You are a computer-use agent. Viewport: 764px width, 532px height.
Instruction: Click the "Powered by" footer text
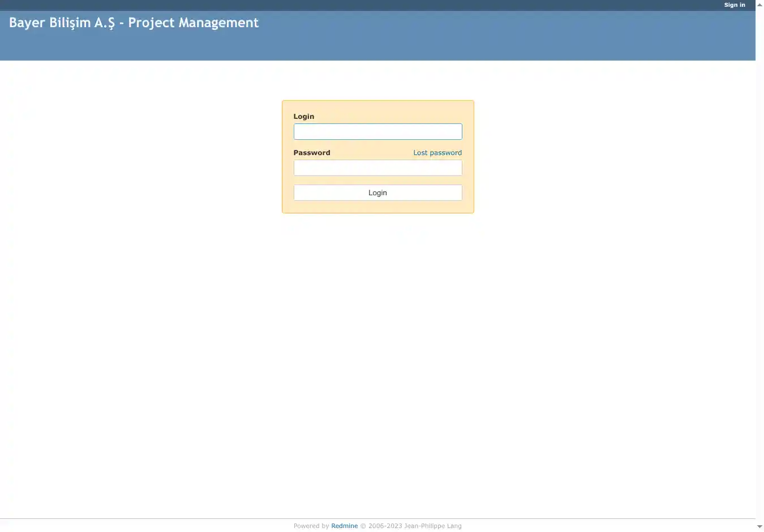pos(311,526)
